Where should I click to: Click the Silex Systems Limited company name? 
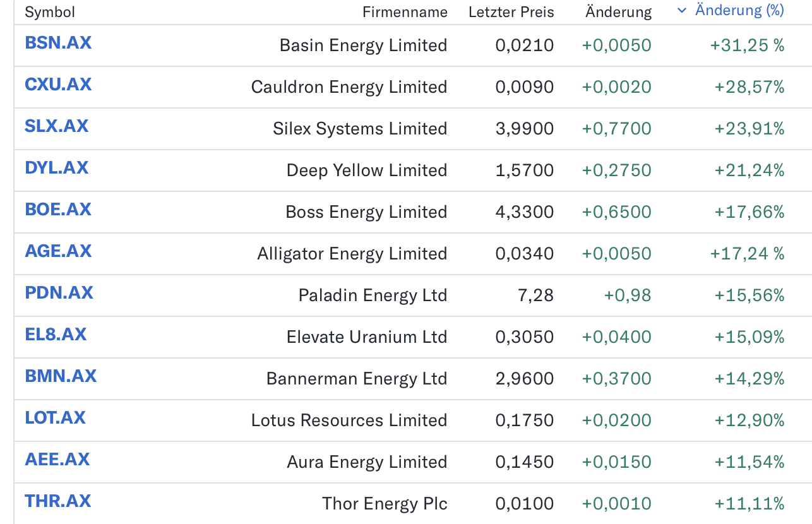click(360, 129)
